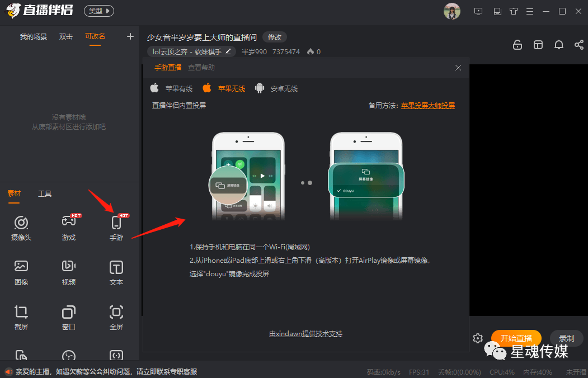Open the notification bell
588x378 pixels.
coord(559,45)
